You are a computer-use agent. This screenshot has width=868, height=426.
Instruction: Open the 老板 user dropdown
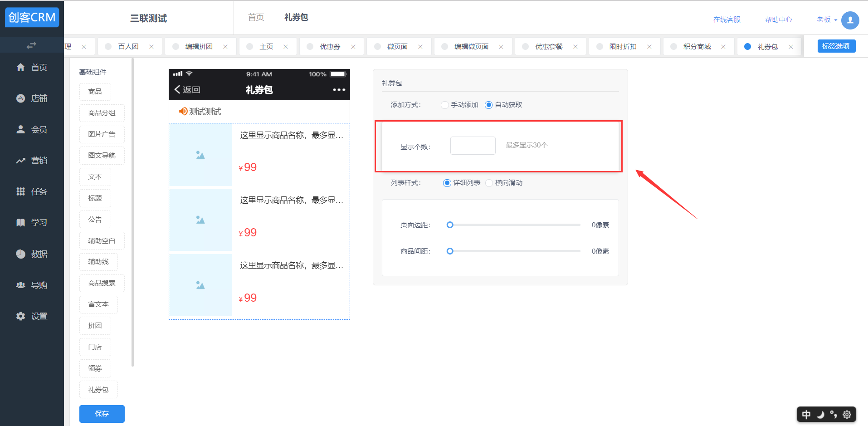coord(827,20)
